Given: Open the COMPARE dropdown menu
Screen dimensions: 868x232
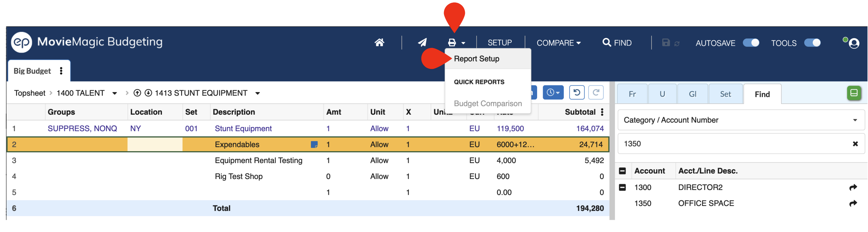Looking at the screenshot, I should [x=559, y=43].
